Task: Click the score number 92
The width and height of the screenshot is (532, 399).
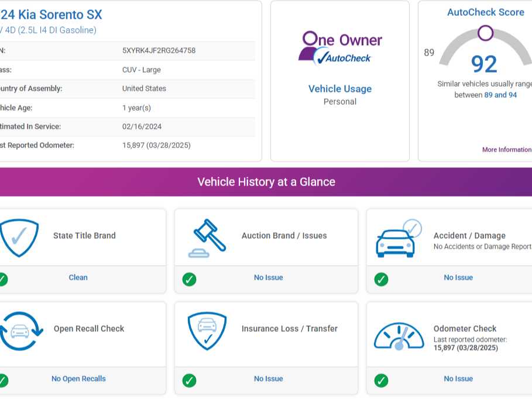Action: coord(484,64)
